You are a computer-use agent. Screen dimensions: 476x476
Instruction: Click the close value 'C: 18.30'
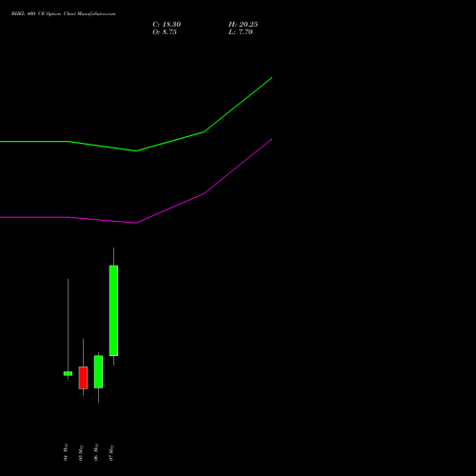pyautogui.click(x=167, y=25)
